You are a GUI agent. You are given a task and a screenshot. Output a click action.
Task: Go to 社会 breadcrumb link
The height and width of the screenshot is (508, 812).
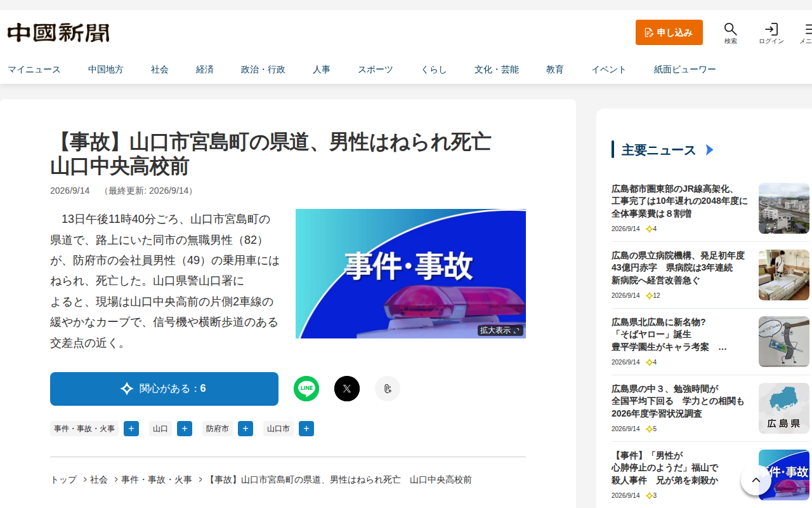pyautogui.click(x=99, y=479)
